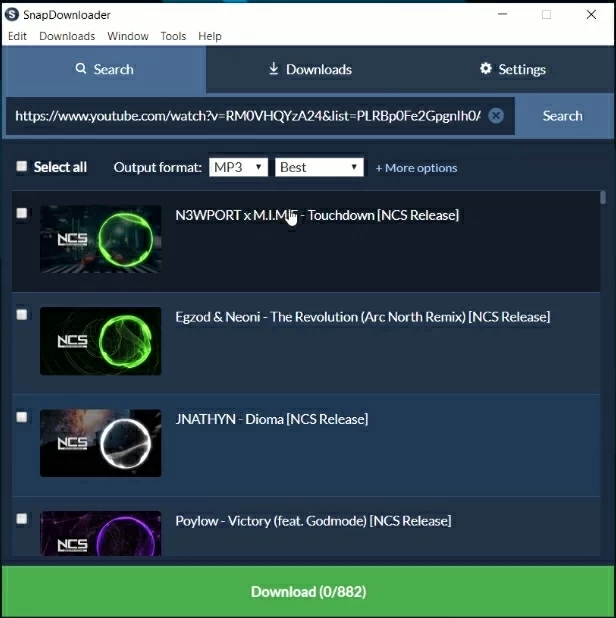Click the green Download (0/882) button
616x618 pixels.
(308, 591)
